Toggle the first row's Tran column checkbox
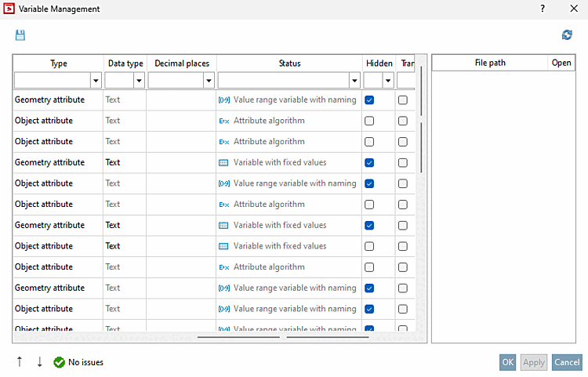Screen dimensions: 588x377 pos(403,100)
